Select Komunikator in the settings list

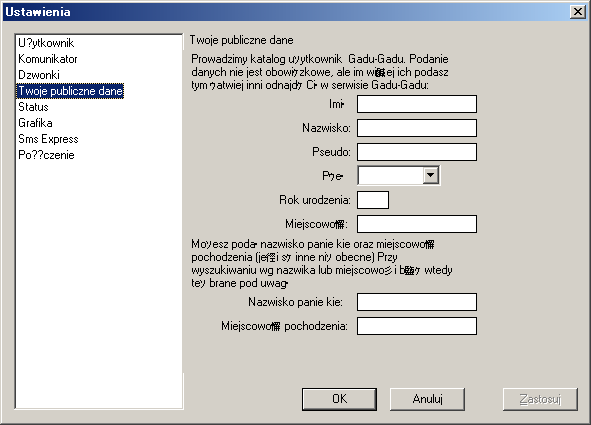[x=48, y=59]
